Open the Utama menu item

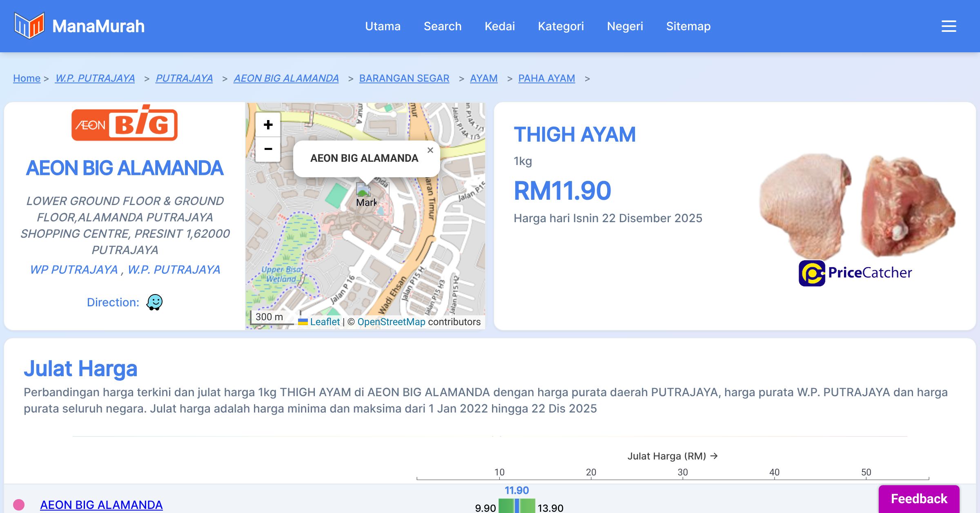383,26
